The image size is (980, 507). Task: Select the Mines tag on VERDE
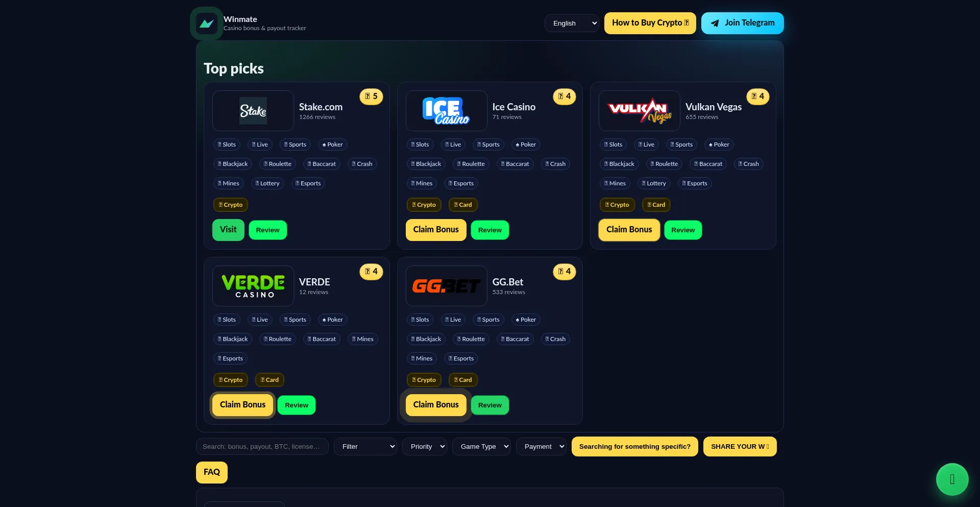(x=363, y=339)
